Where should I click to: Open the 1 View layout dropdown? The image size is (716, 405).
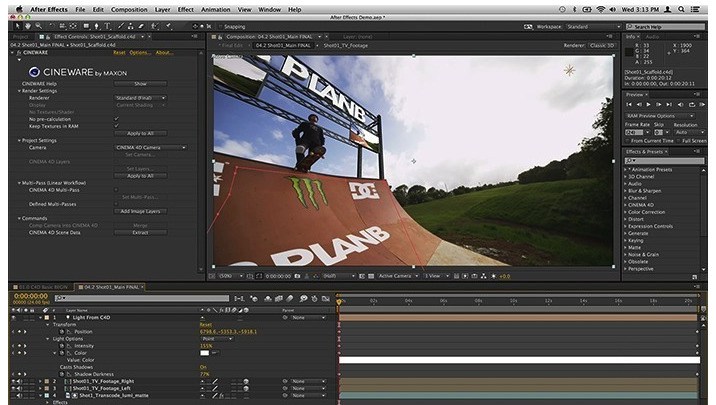437,276
